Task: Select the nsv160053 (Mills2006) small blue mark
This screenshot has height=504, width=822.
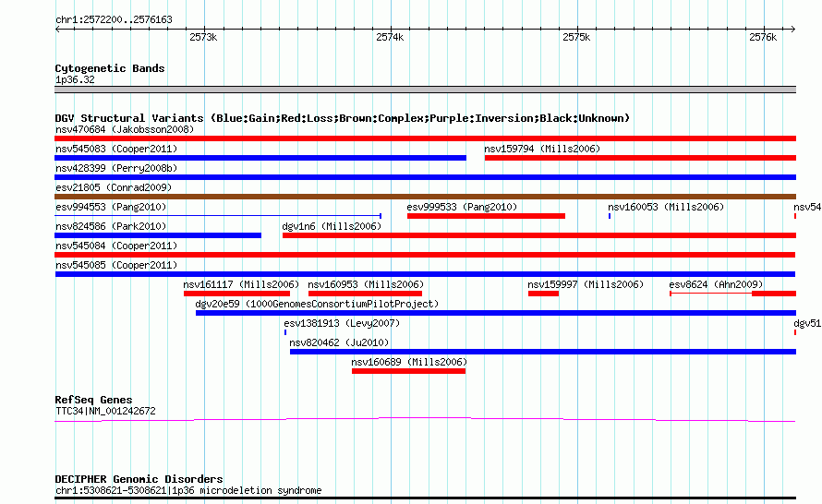Action: [610, 216]
